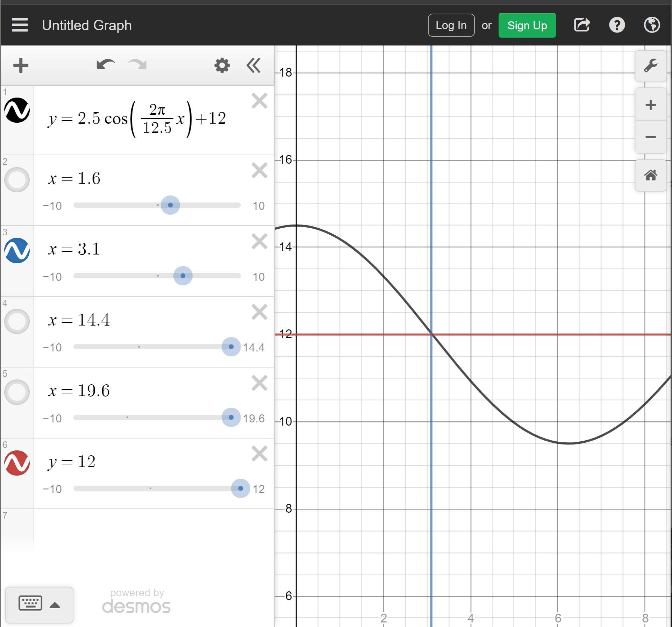Show the hidden x = 1.6 line

coord(17,180)
